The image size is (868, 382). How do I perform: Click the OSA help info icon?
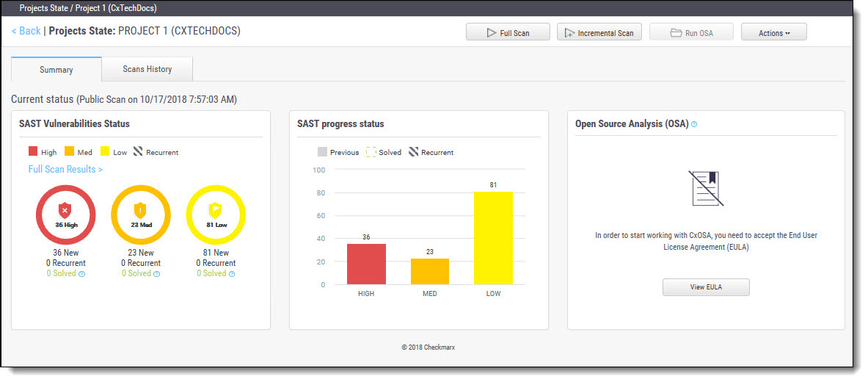694,125
